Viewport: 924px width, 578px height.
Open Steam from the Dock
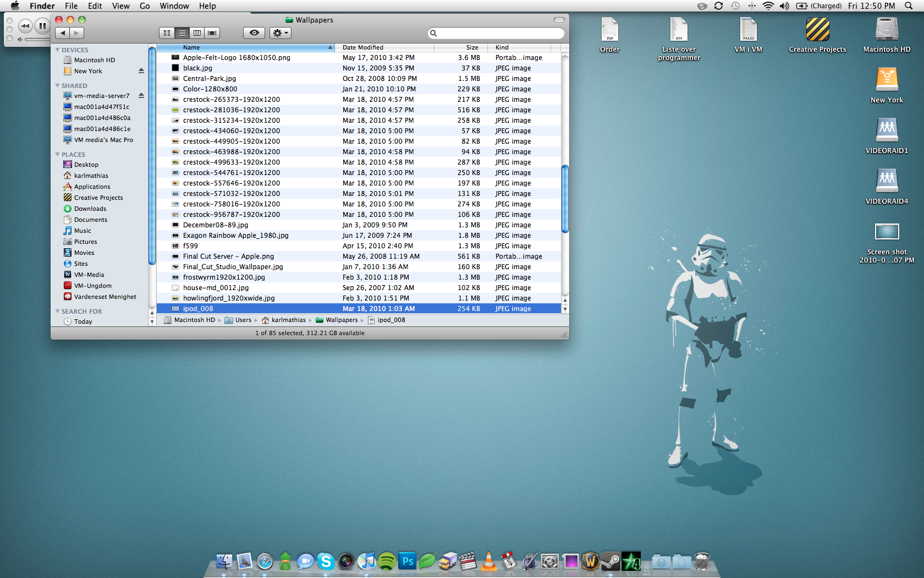[610, 561]
